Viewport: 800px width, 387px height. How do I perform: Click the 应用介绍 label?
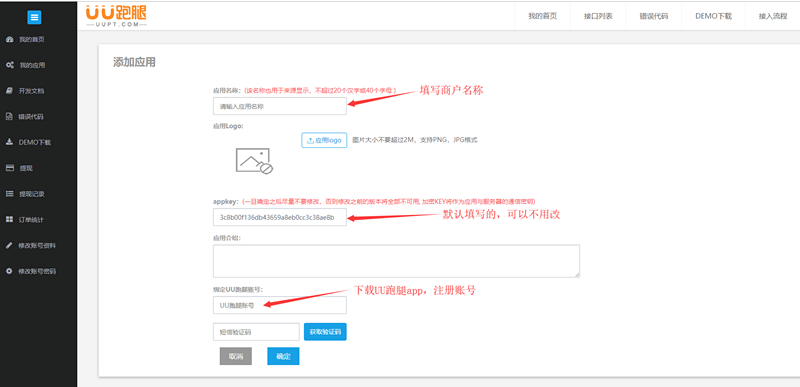point(227,238)
